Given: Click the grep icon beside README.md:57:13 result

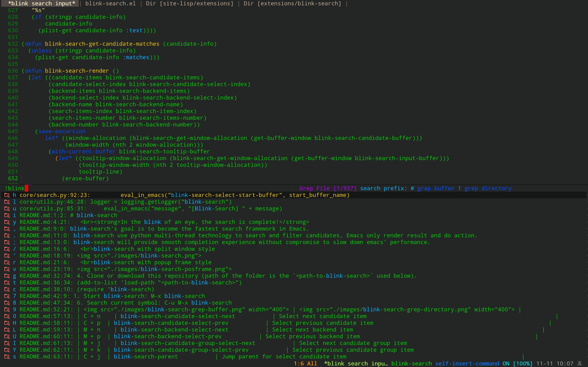Looking at the screenshot, I should click(7, 316).
